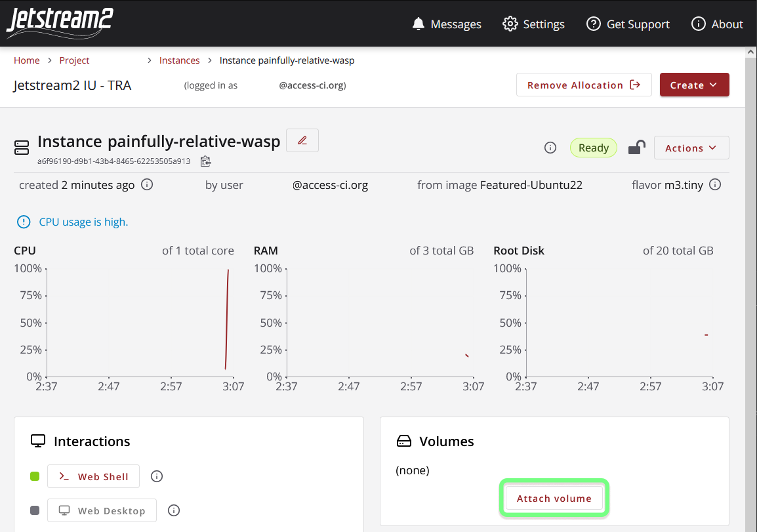Click the gray Web Desktop status indicator
757x532 pixels.
coord(35,510)
